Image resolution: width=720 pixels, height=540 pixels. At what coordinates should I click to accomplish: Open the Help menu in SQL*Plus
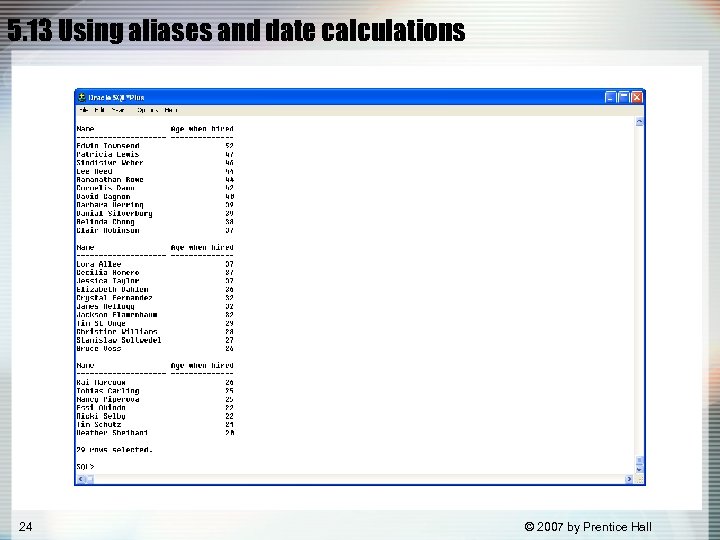171,110
